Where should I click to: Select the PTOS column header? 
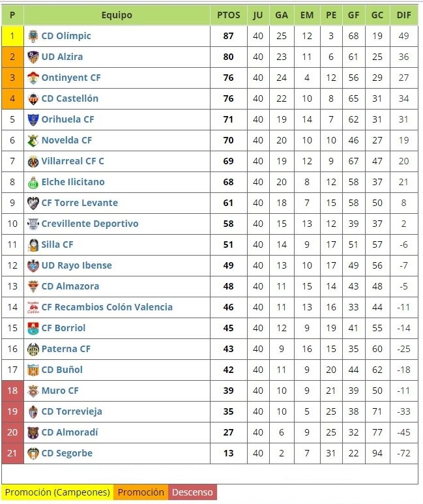coord(229,15)
